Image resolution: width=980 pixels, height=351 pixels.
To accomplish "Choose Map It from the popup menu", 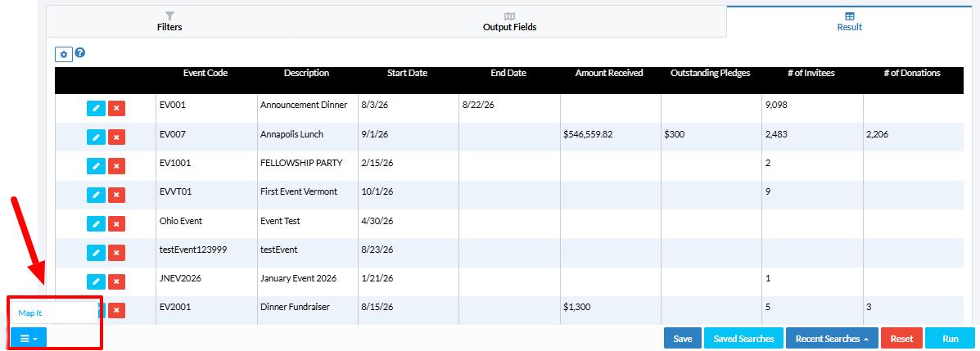I will 30,313.
